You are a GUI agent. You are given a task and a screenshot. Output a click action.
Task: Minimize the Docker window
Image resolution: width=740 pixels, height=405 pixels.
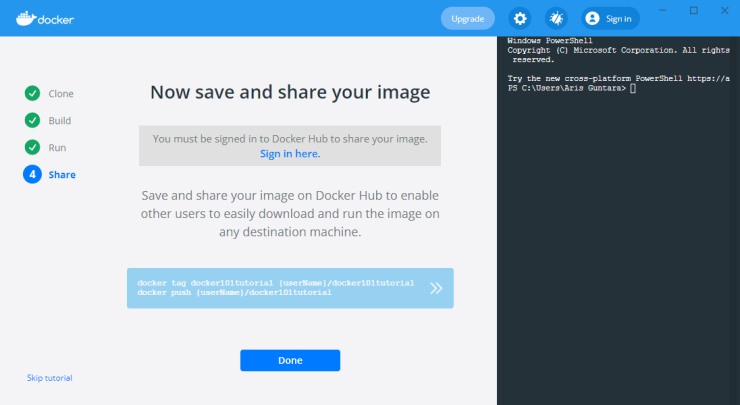click(x=663, y=10)
